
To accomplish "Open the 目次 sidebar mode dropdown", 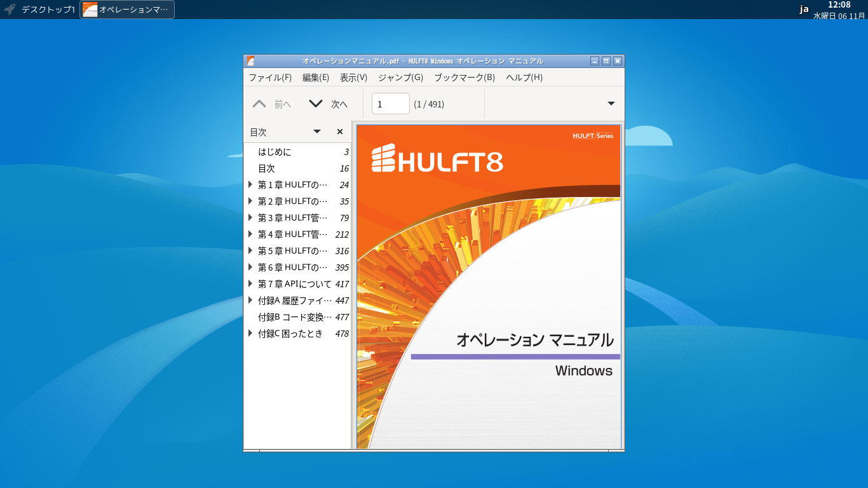I will tap(317, 132).
